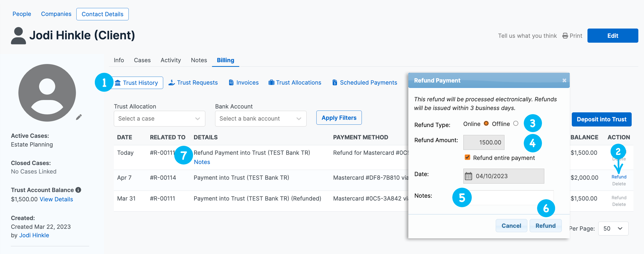Click the Print icon
The height and width of the screenshot is (254, 644).
point(565,35)
